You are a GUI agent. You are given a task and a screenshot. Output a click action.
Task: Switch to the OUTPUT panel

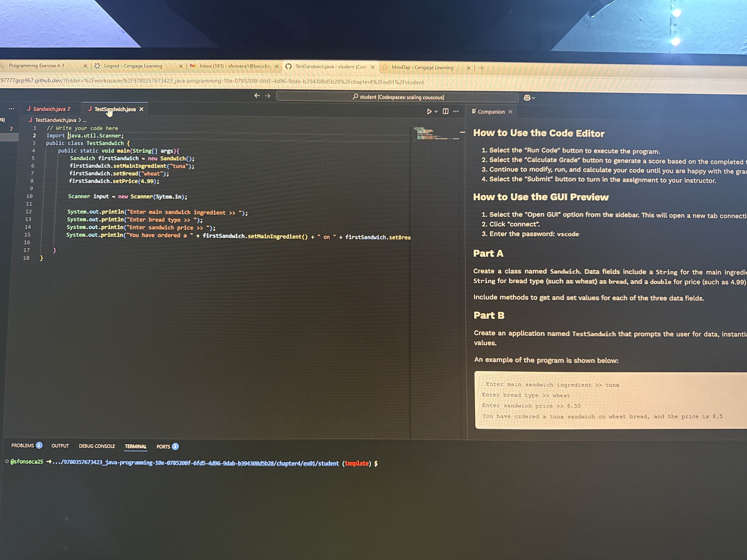coord(60,446)
